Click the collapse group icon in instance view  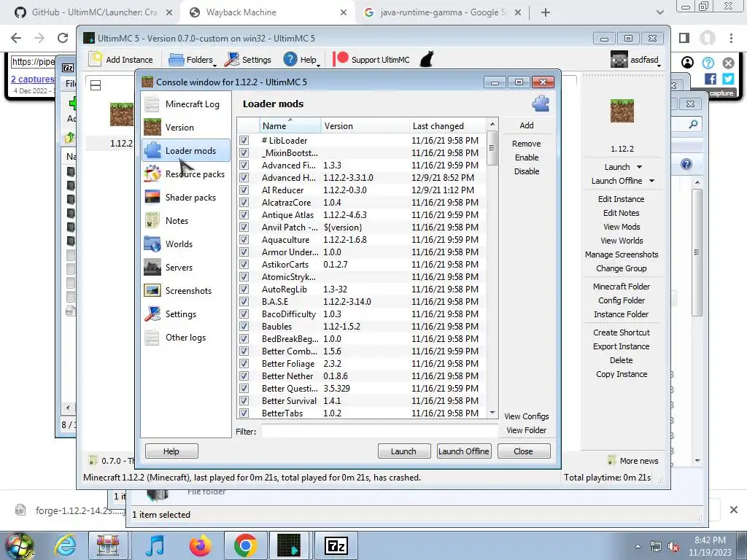point(96,85)
